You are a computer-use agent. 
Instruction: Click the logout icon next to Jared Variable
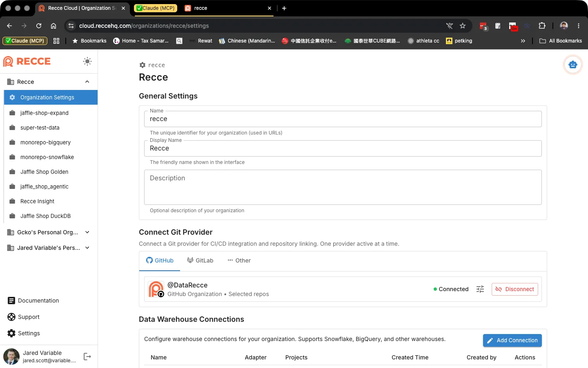click(x=87, y=357)
